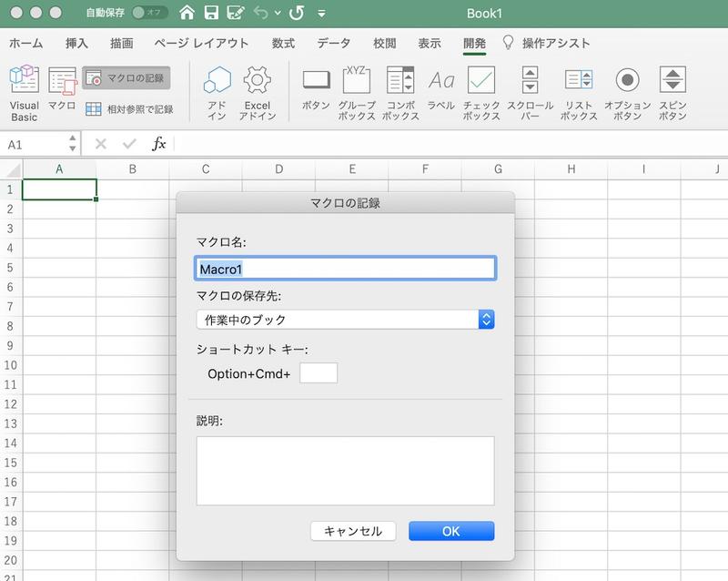
Task: Toggle the 自動保存 autosave switch
Action: (149, 14)
